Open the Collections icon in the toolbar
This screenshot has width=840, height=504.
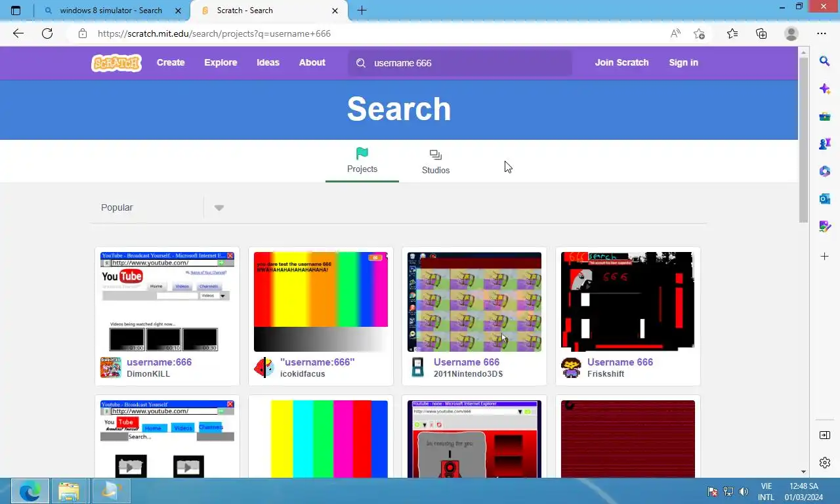tap(761, 33)
